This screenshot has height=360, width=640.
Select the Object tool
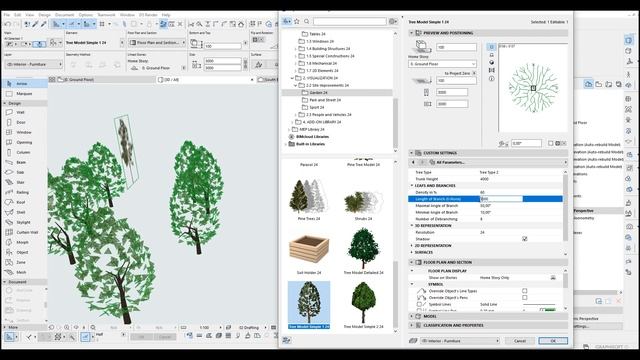[24, 252]
